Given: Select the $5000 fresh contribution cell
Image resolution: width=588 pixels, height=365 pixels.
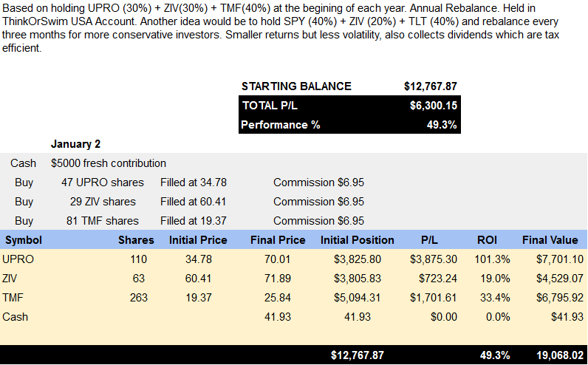Looking at the screenshot, I should coord(109,163).
